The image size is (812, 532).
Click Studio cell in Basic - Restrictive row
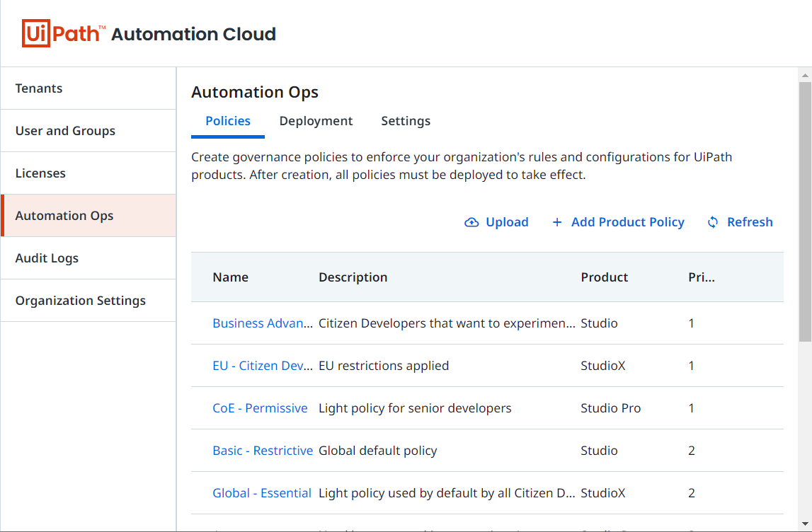click(599, 450)
